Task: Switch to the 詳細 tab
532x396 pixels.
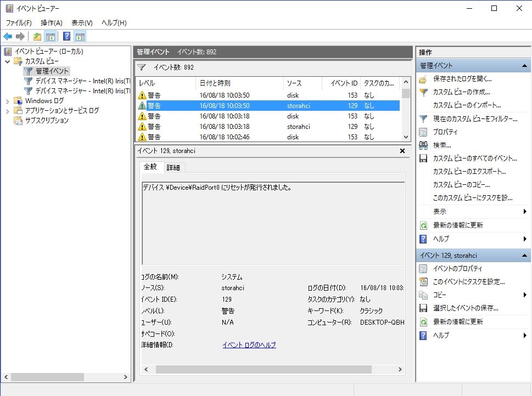Action: click(173, 167)
